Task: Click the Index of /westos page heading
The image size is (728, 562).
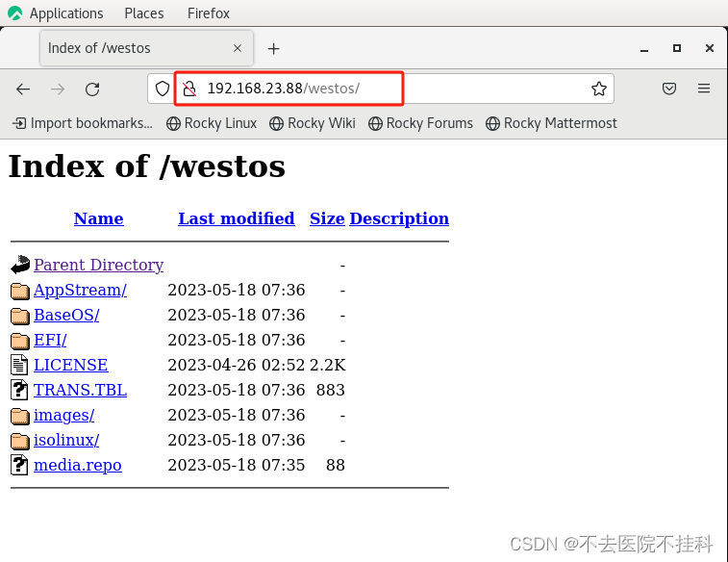Action: [x=147, y=166]
